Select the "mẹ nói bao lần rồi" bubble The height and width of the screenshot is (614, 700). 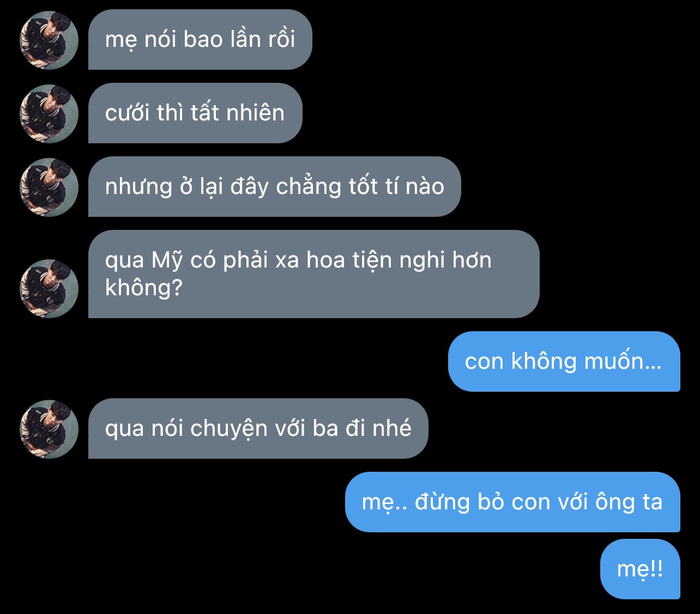tap(200, 39)
